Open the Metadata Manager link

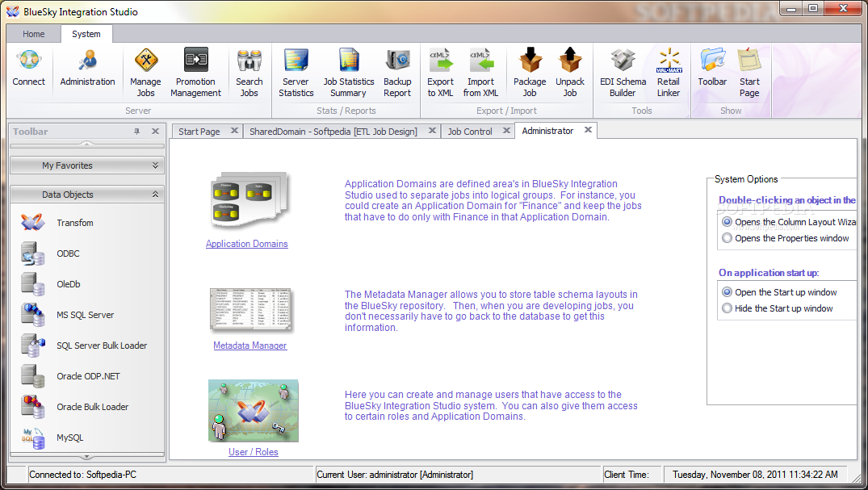250,346
